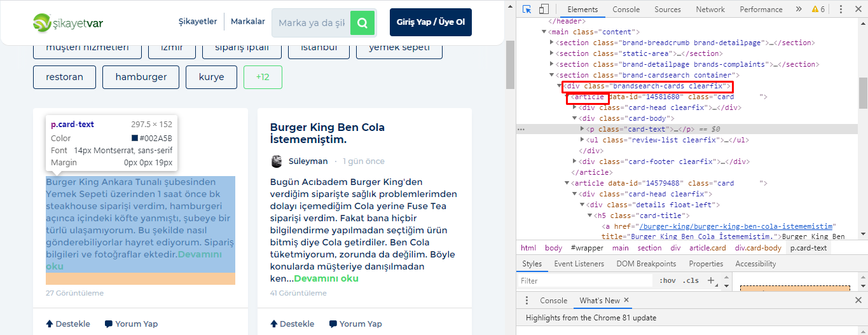Open the Performance tab
The height and width of the screenshot is (335, 868).
point(761,9)
